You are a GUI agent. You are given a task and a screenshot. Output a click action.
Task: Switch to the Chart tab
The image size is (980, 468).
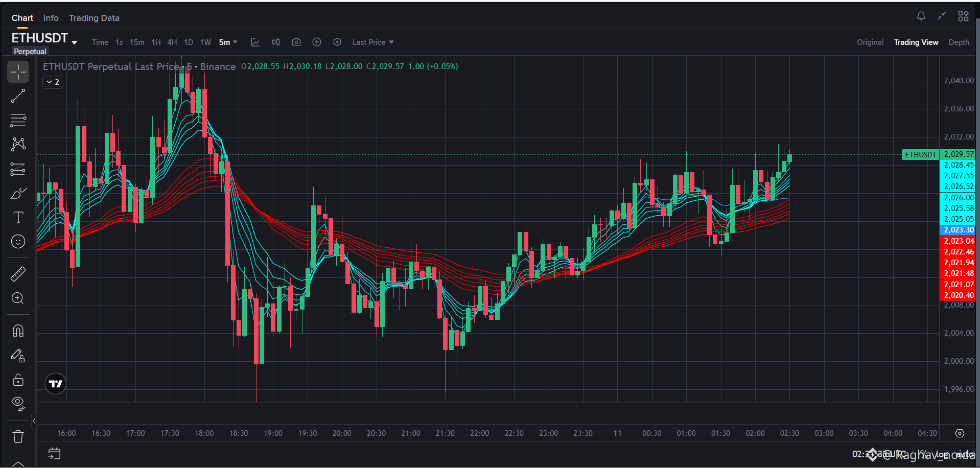[22, 18]
